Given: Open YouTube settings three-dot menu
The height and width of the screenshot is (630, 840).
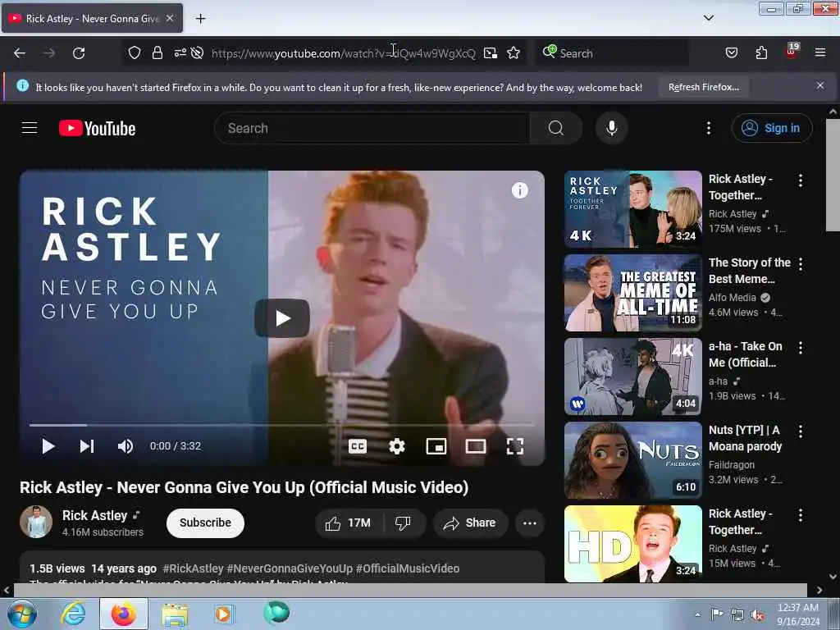Looking at the screenshot, I should (708, 128).
